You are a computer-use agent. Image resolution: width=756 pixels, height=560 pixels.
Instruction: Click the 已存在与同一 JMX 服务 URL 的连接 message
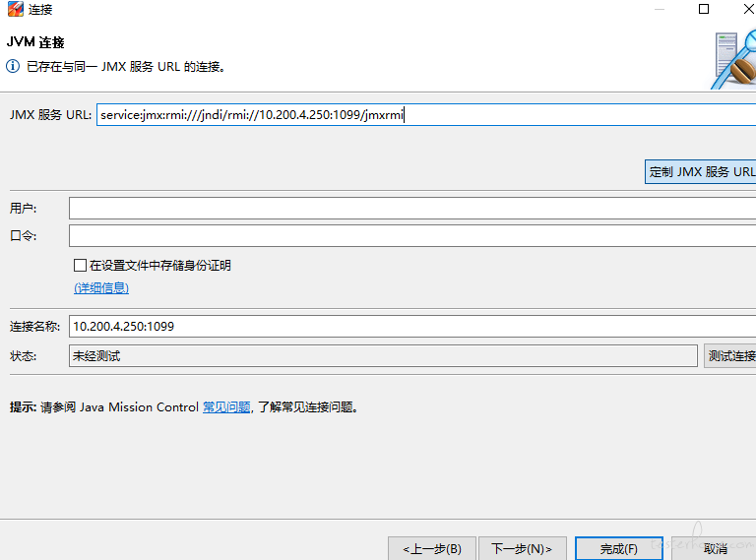[x=126, y=67]
